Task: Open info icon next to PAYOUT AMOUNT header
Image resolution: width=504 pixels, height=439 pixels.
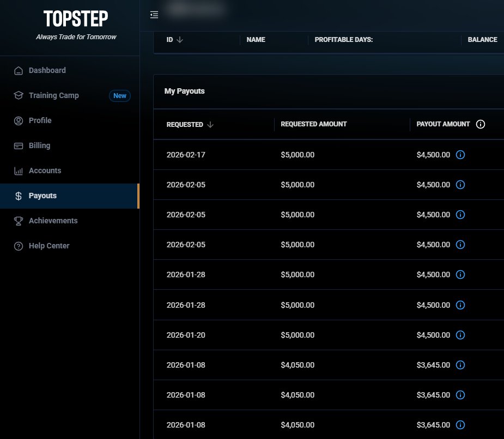Action: click(480, 124)
